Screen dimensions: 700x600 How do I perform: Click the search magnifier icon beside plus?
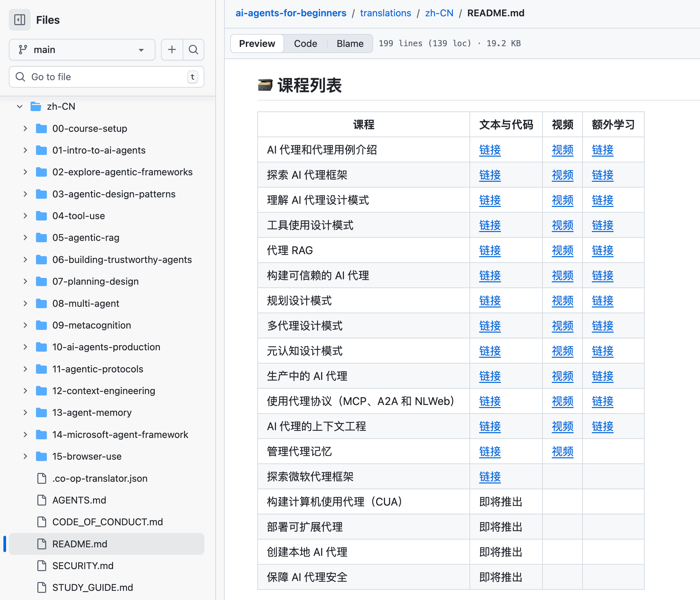(194, 50)
